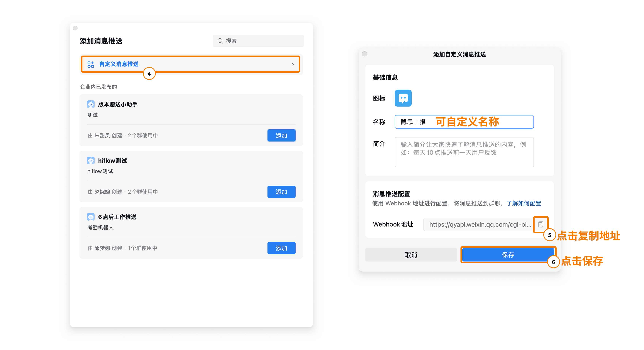Click the hiflow测试 robot icon

[91, 161]
